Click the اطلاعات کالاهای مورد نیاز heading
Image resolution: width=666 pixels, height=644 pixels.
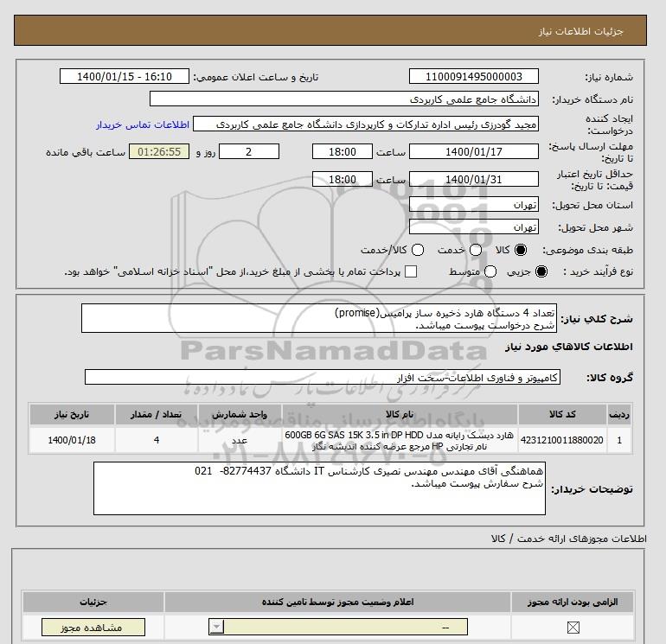coord(569,347)
